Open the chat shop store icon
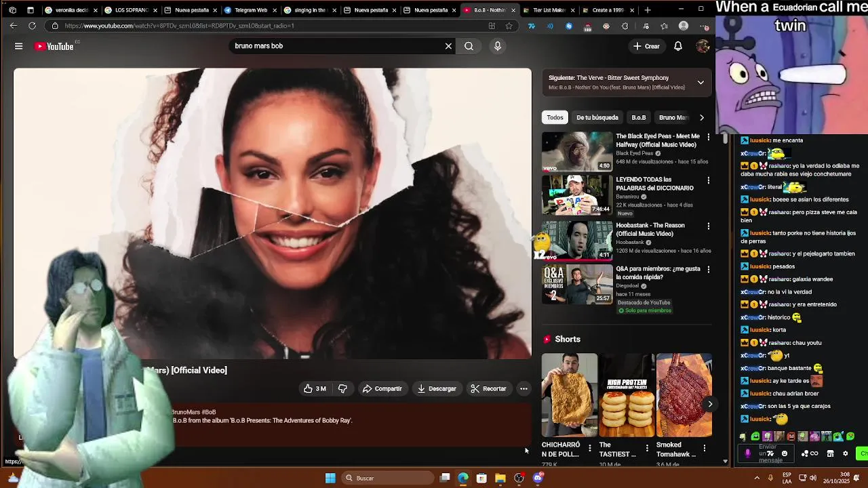The width and height of the screenshot is (868, 488). (x=830, y=453)
